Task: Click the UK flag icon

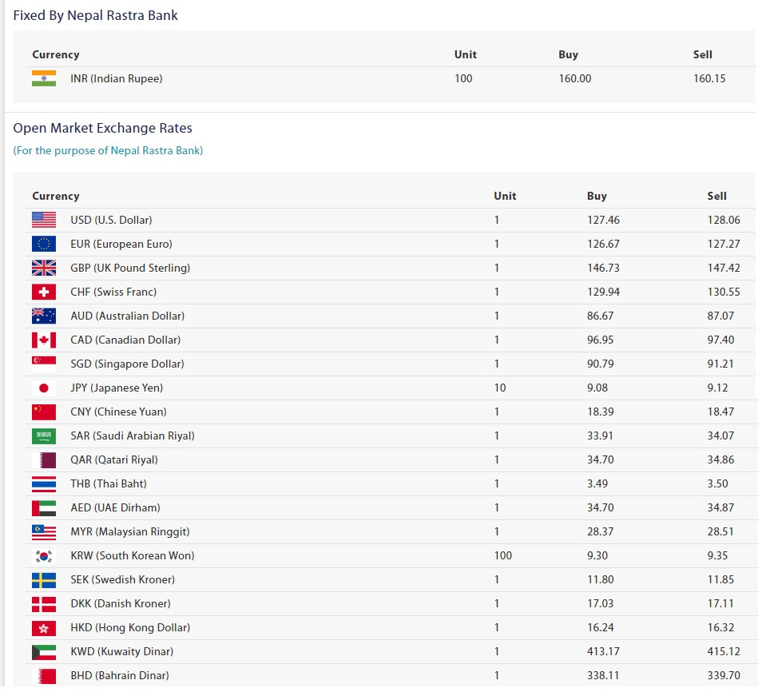Action: pos(44,268)
